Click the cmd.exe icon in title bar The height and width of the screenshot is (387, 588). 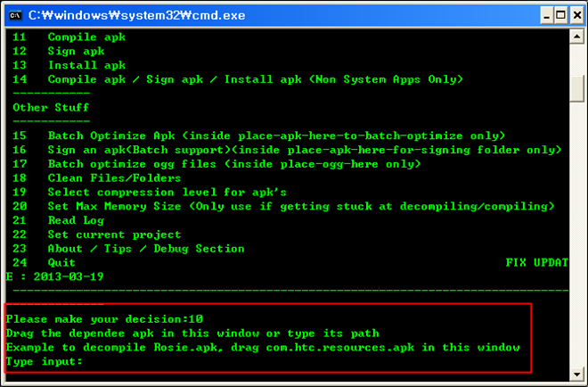13,13
